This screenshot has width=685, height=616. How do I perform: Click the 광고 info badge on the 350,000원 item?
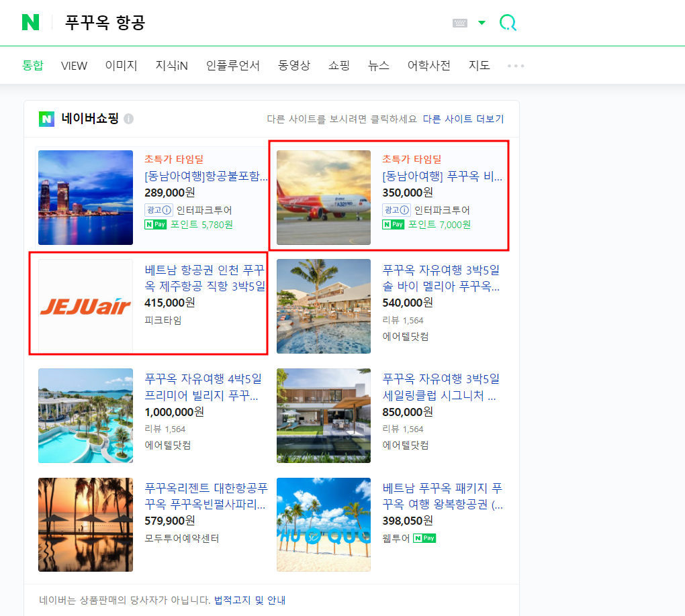[x=396, y=210]
